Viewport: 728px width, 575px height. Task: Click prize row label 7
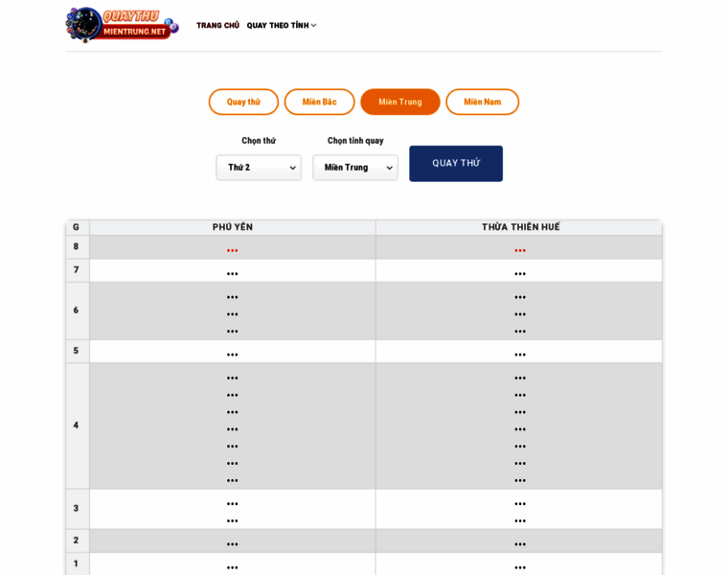click(76, 270)
